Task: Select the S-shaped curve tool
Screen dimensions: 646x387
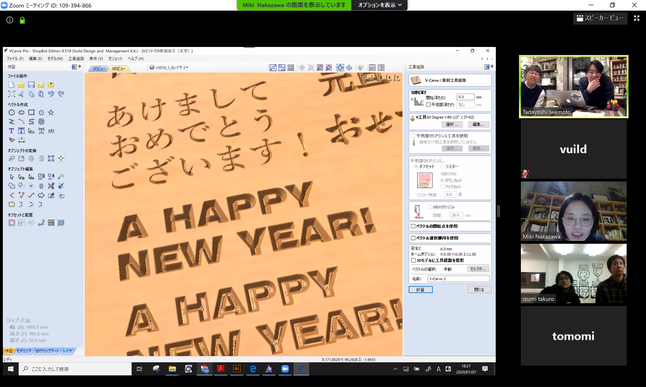Action: 31,122
